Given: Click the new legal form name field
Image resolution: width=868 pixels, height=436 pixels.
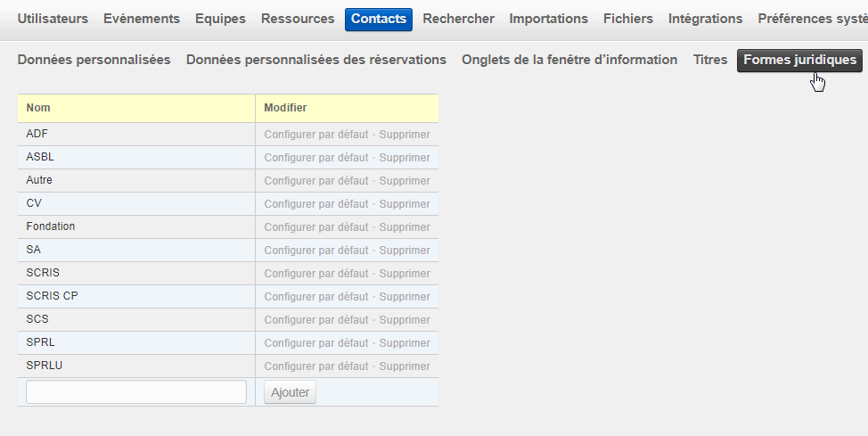Looking at the screenshot, I should coord(136,392).
